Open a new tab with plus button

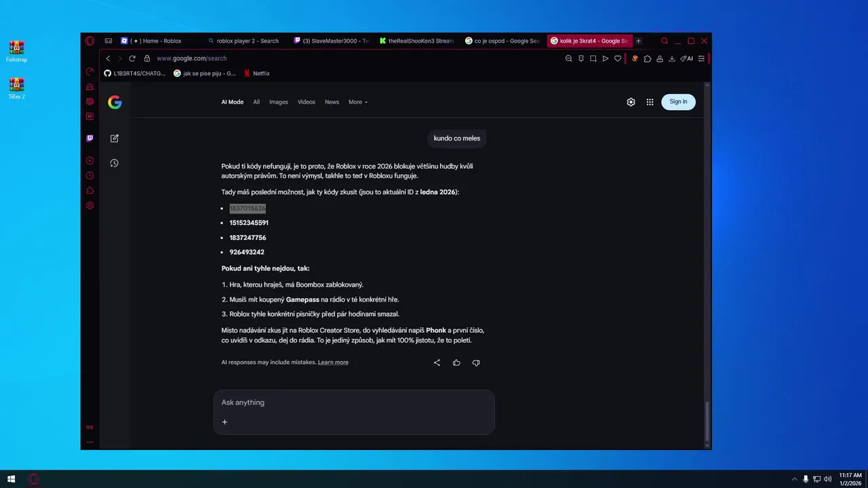(x=638, y=41)
